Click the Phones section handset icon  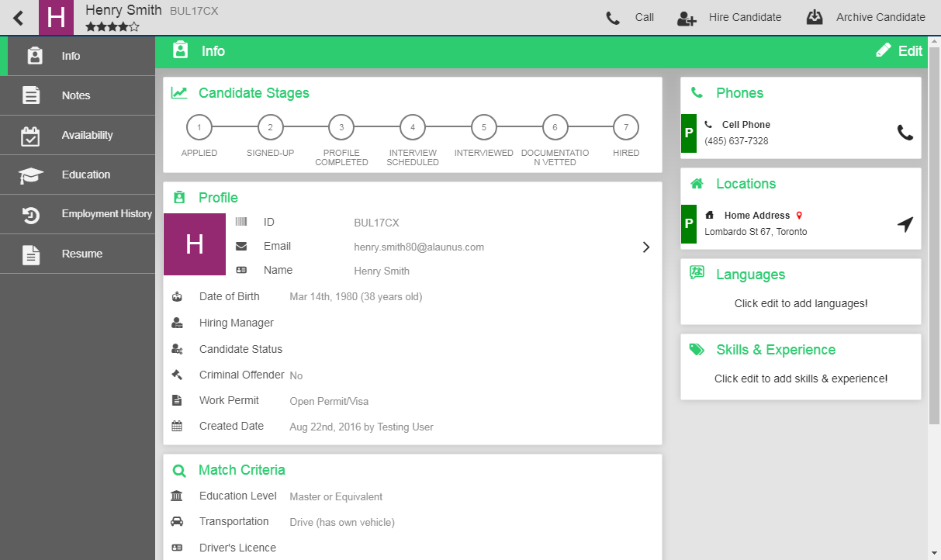(697, 93)
